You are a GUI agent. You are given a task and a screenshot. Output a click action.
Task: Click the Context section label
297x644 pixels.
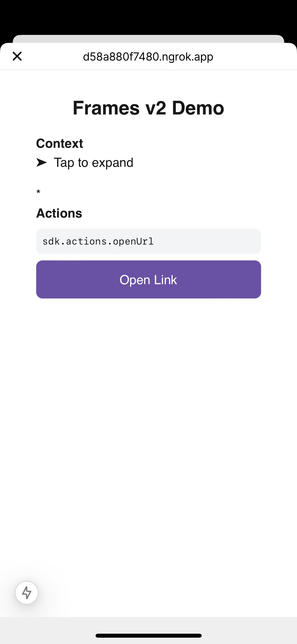pos(59,143)
